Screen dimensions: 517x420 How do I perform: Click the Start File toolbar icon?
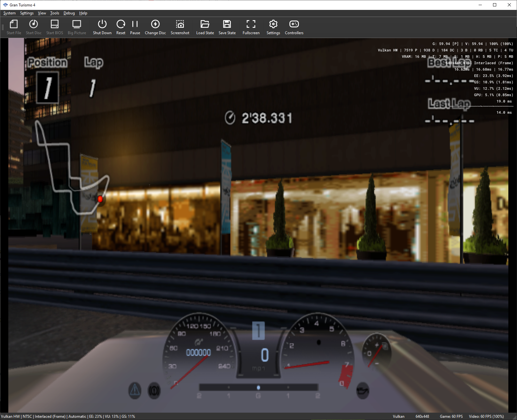click(14, 27)
